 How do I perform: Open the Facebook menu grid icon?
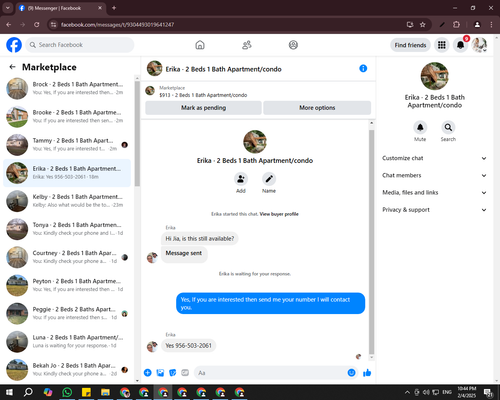442,45
